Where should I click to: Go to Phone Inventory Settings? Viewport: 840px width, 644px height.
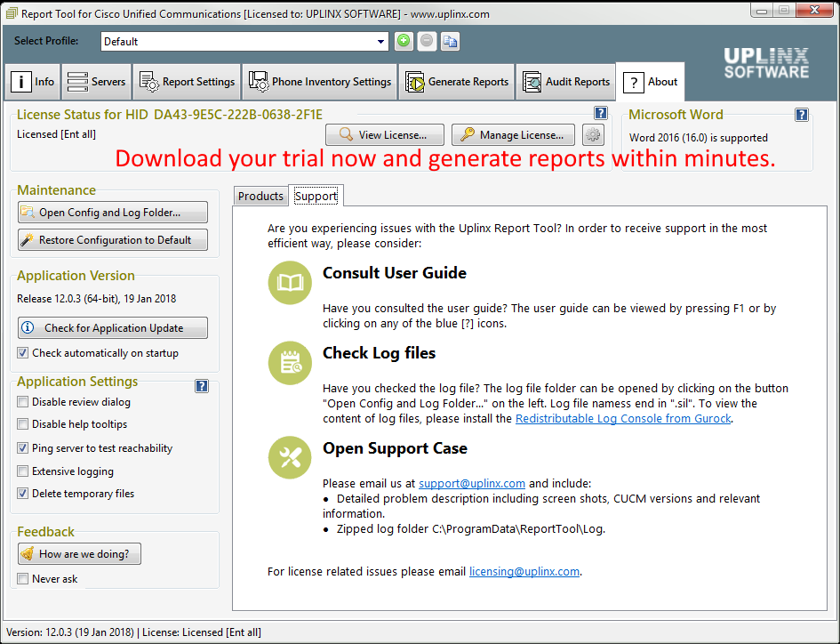pyautogui.click(x=318, y=81)
